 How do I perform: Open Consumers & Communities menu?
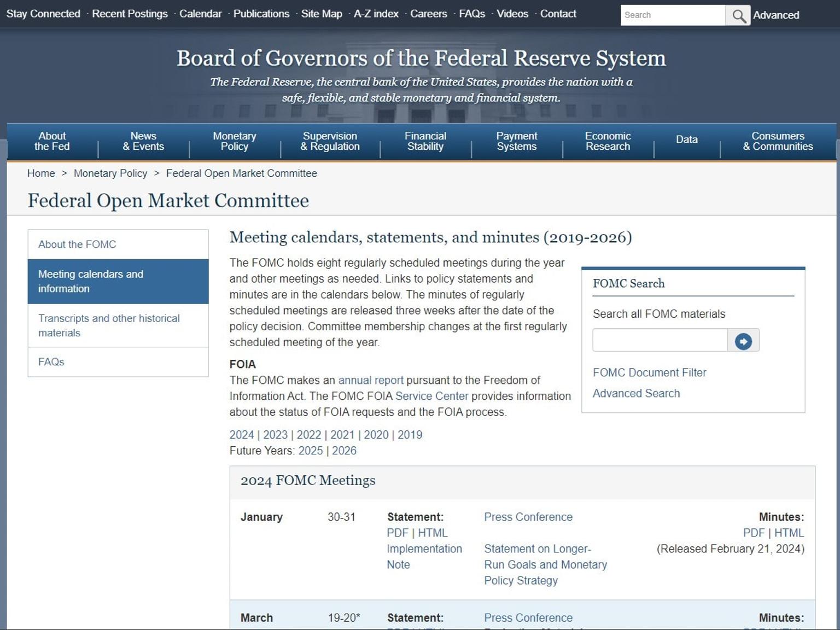(x=778, y=141)
